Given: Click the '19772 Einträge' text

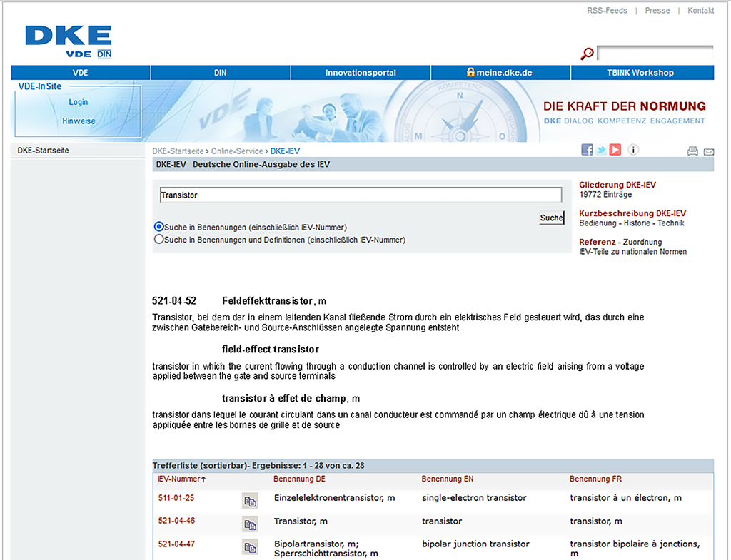Looking at the screenshot, I should tap(605, 194).
